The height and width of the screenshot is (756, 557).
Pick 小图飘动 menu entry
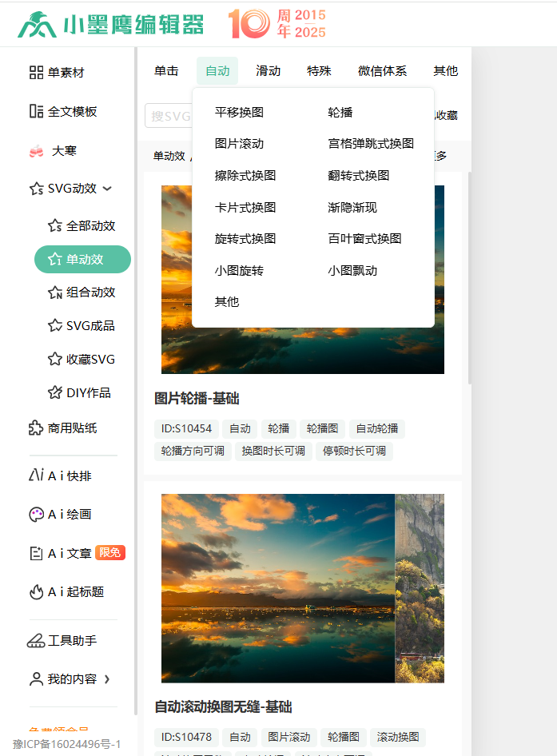point(352,271)
